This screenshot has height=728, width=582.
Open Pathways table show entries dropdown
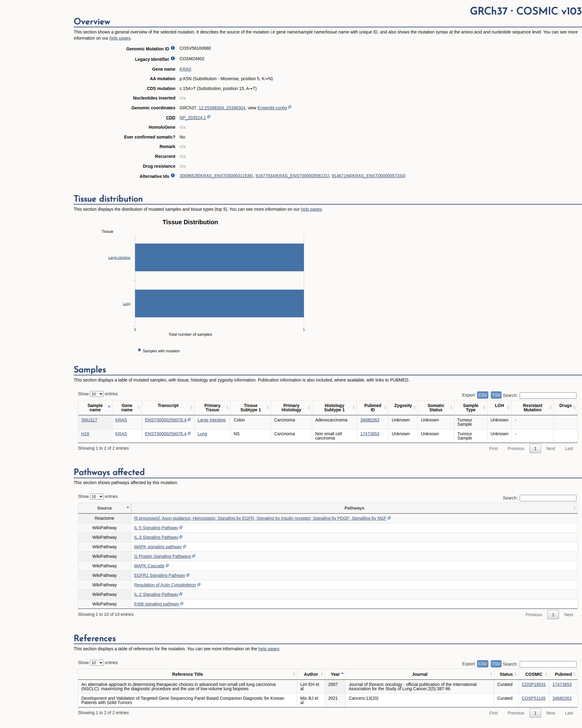coord(97,496)
